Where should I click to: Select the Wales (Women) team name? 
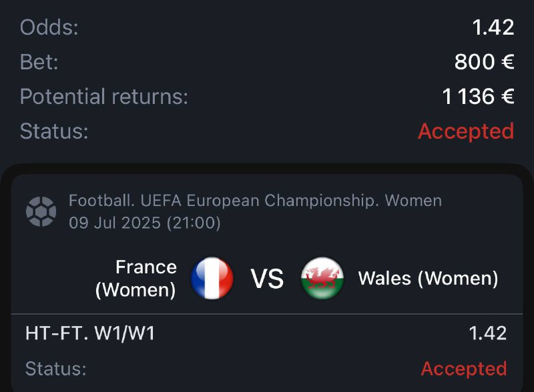[x=428, y=278]
